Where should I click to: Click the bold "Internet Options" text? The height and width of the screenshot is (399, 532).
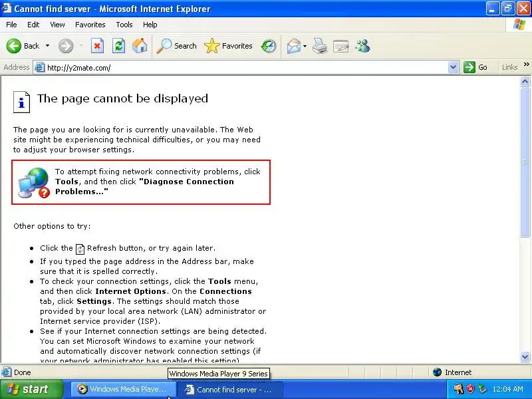[130, 291]
